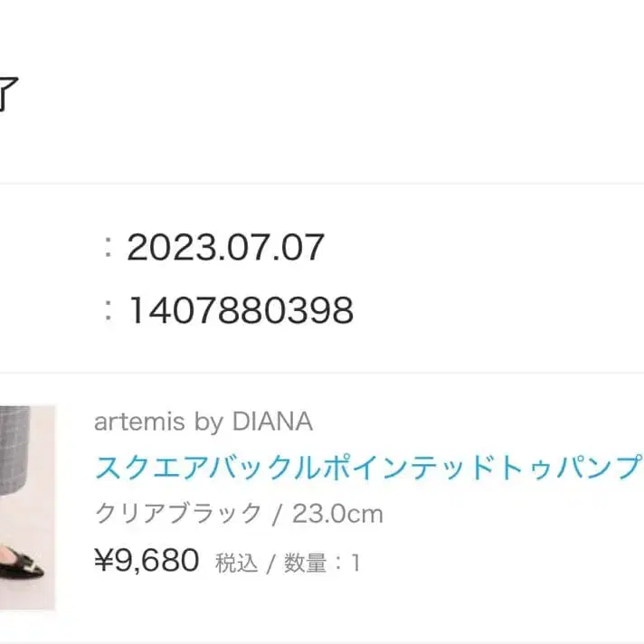The height and width of the screenshot is (644, 644).
Task: Click the order number 1407880398
Action: pos(240,311)
